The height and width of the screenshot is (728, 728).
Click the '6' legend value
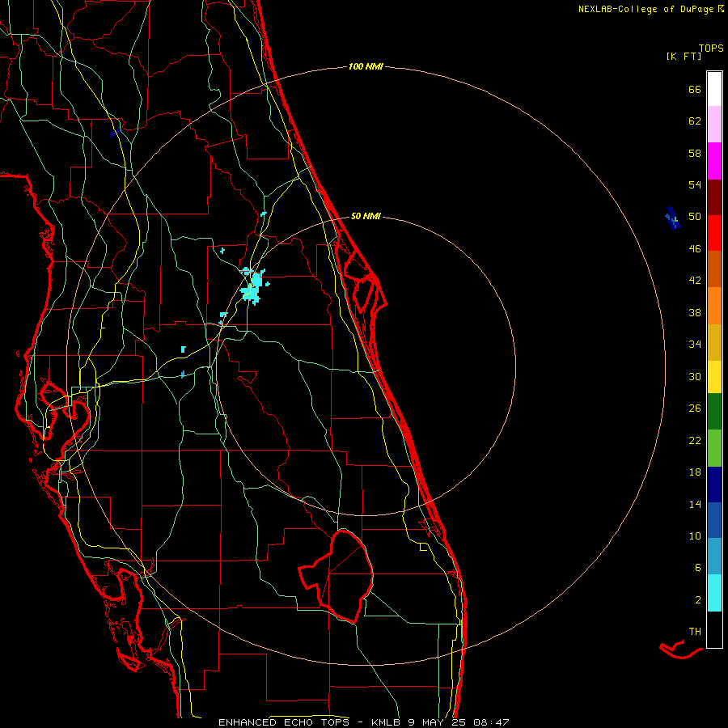697,568
